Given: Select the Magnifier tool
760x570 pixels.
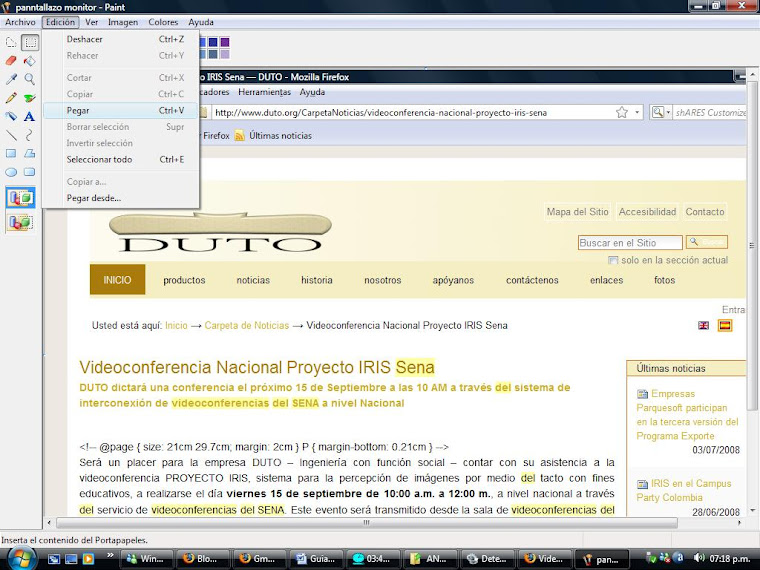Looking at the screenshot, I should pos(30,79).
